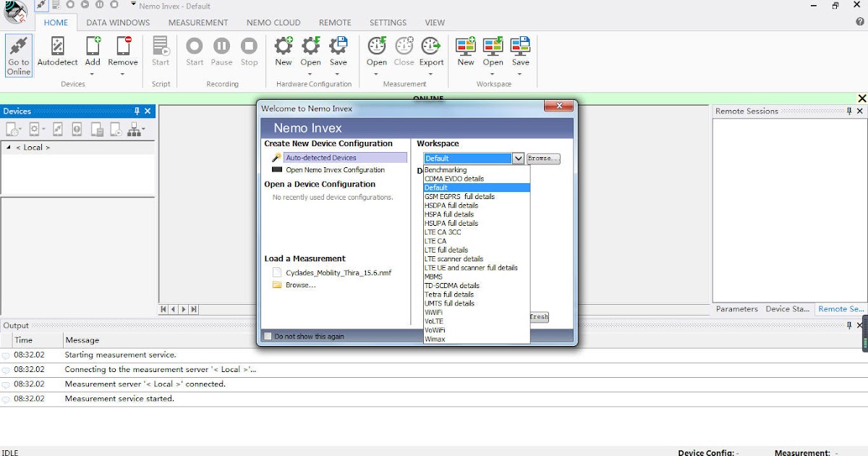This screenshot has height=456, width=868.
Task: Open the quick access toolbar customize arrow
Action: click(134, 5)
